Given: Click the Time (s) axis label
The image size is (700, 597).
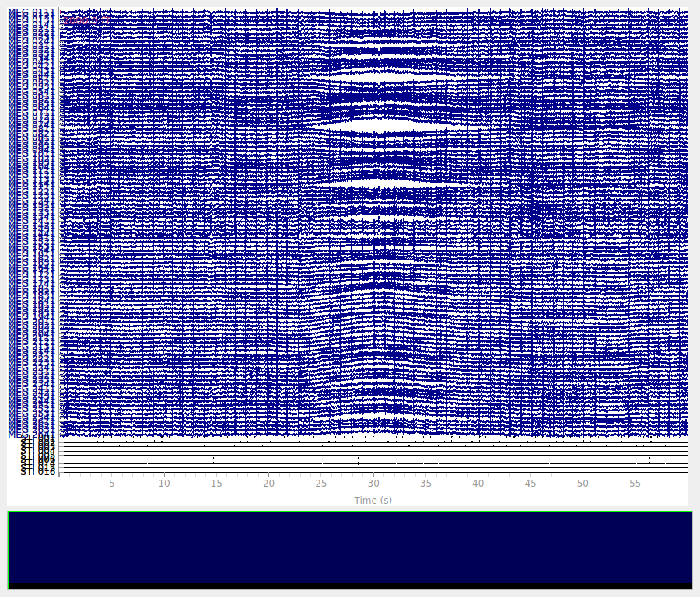Looking at the screenshot, I should point(373,500).
